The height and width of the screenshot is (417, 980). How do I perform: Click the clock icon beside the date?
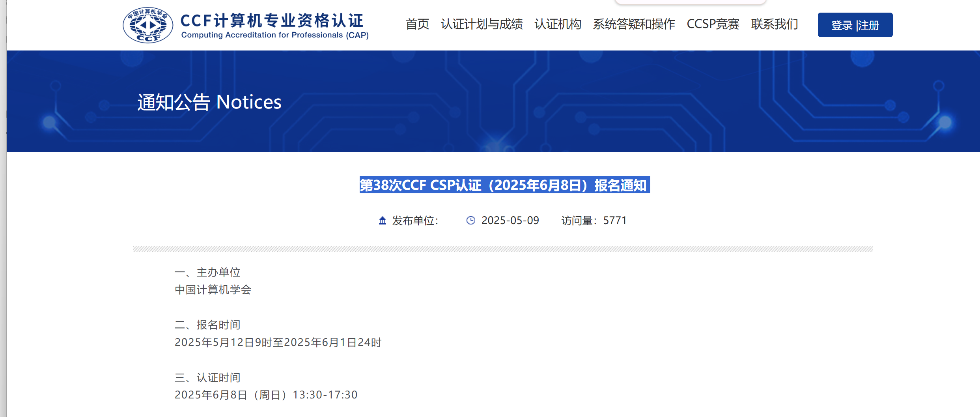click(471, 221)
